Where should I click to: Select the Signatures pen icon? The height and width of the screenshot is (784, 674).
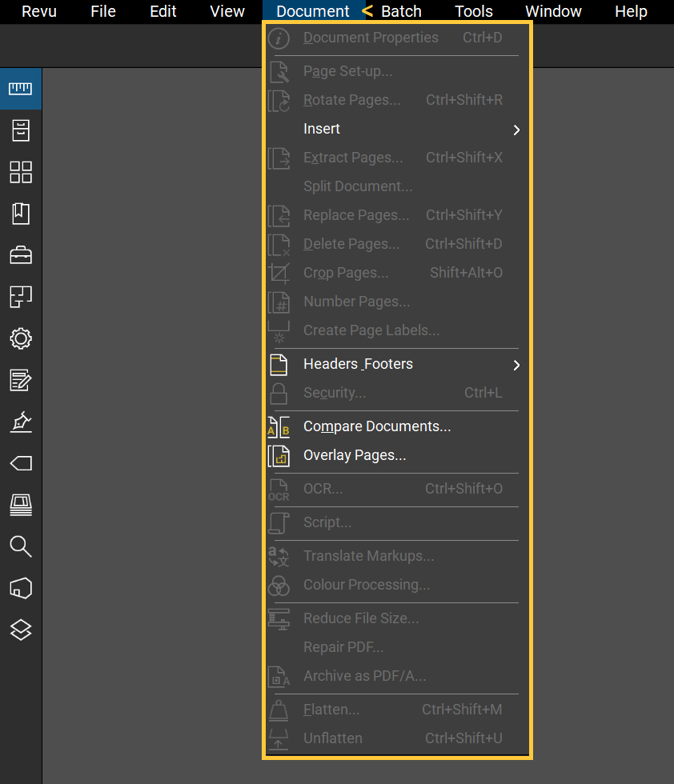coord(20,422)
